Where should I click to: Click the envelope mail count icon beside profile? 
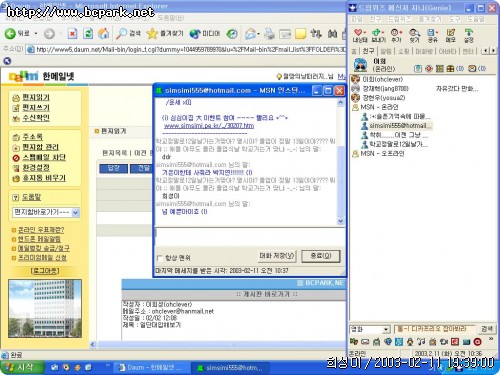point(472,69)
